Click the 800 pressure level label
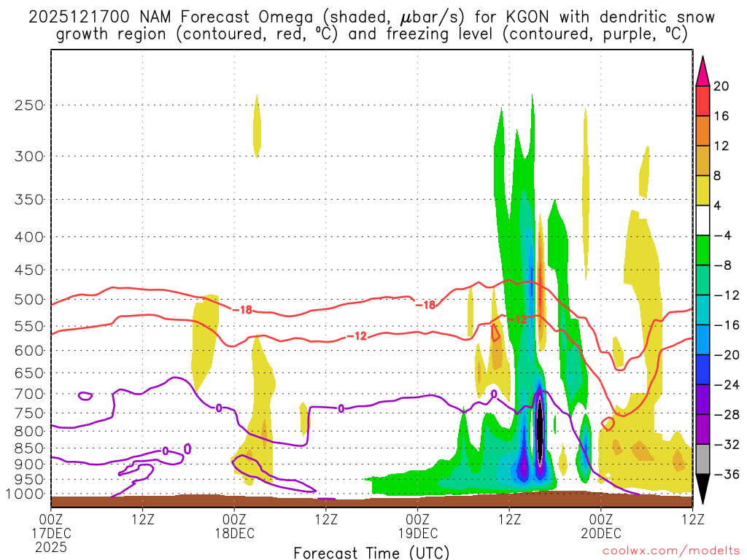Viewport: 747px width, 560px height. coord(29,432)
